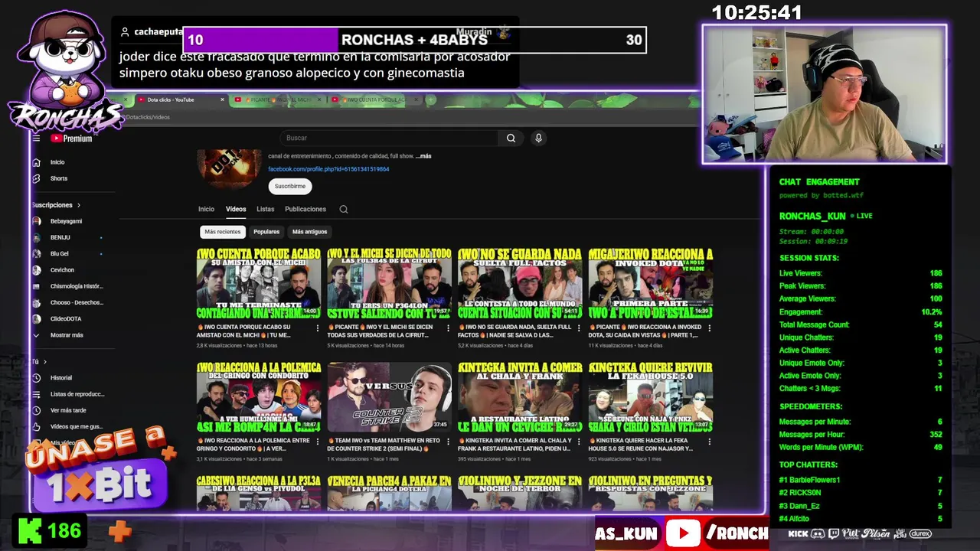Open IWO NO SE GUARDA NADA thumbnail
Viewport: 980px width, 551px height.
tap(520, 283)
